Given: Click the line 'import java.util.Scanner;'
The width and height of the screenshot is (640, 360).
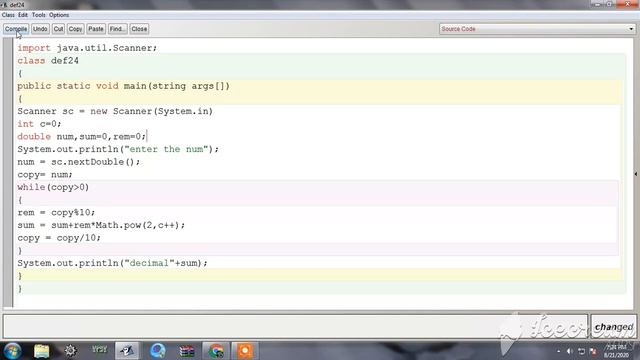Looking at the screenshot, I should 87,48.
